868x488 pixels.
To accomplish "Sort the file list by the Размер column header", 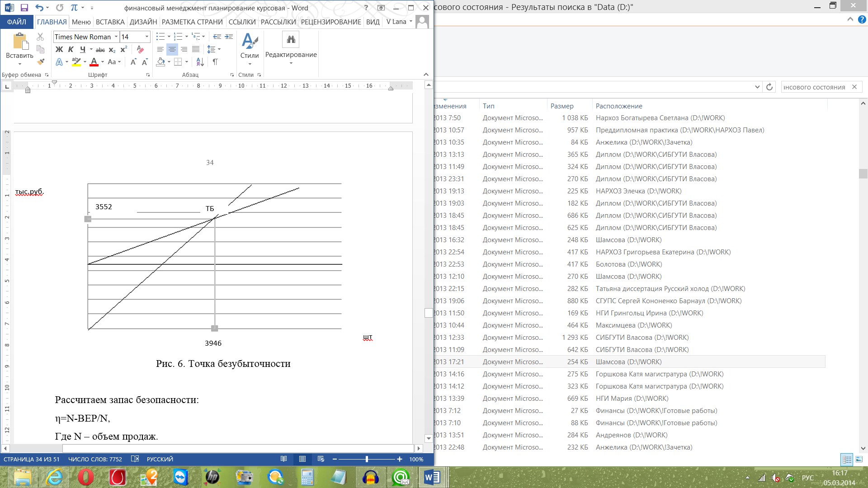I will coord(562,106).
